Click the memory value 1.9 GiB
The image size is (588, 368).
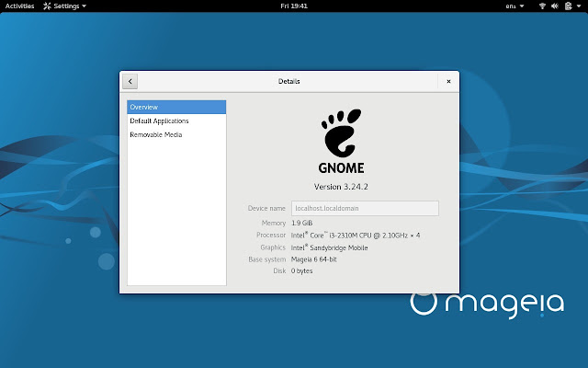tap(302, 223)
